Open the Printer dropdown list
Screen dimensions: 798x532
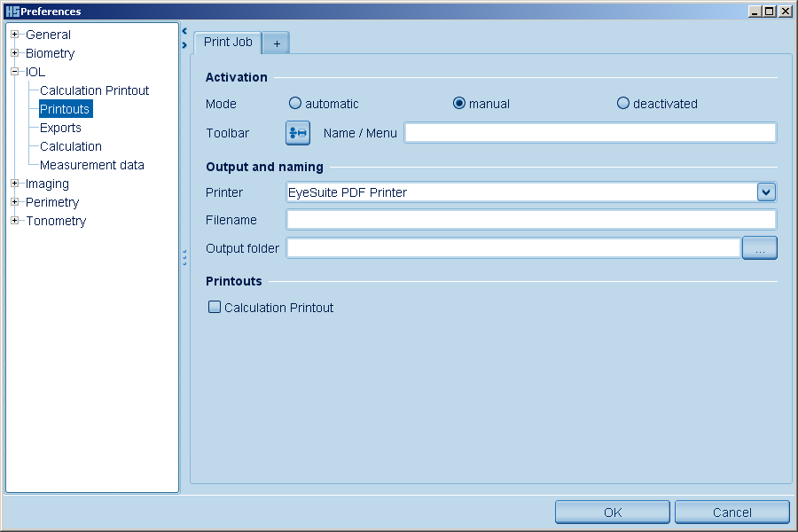coord(766,192)
